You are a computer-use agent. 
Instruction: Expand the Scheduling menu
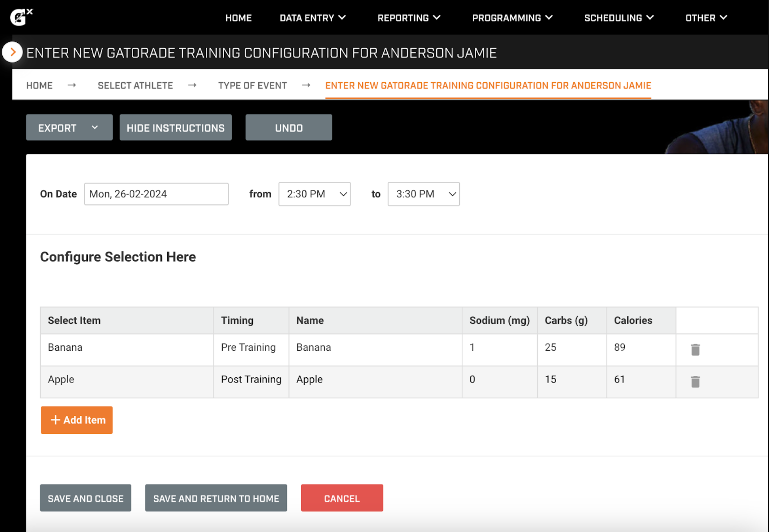618,18
